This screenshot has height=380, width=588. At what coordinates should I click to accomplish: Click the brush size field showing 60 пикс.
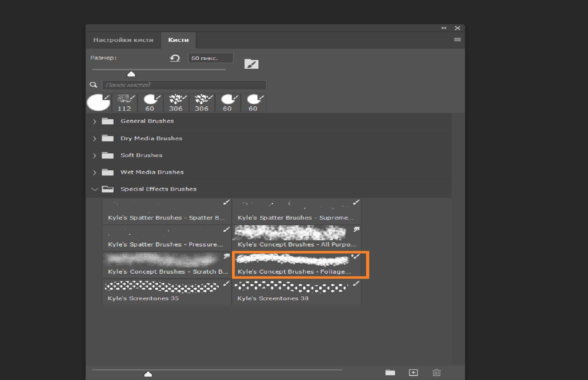coord(210,58)
